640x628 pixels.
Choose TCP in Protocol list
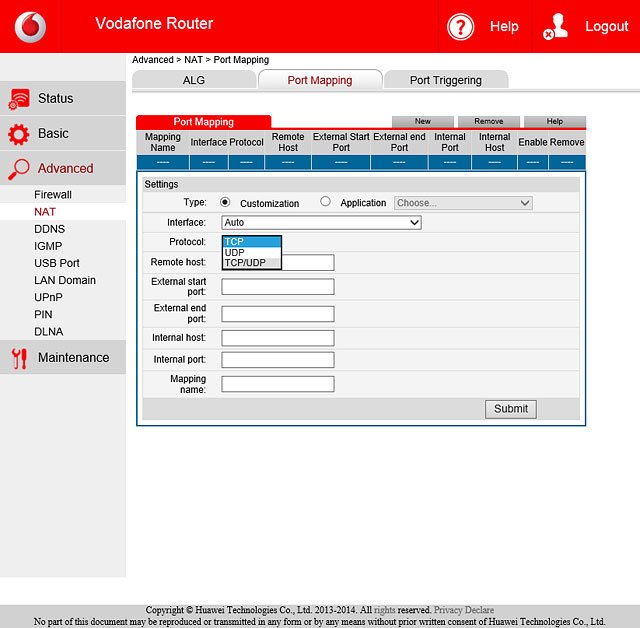252,242
